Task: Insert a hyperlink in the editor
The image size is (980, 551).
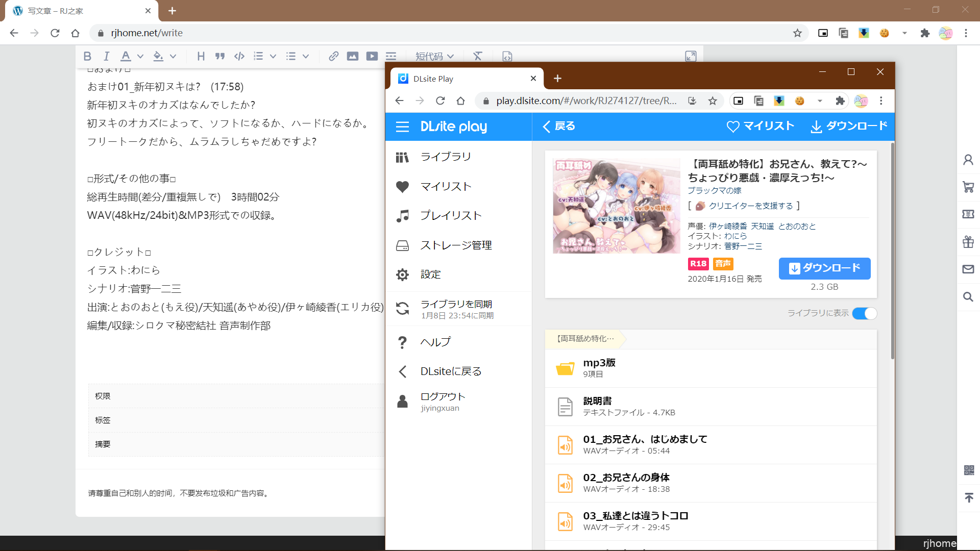Action: click(x=333, y=56)
